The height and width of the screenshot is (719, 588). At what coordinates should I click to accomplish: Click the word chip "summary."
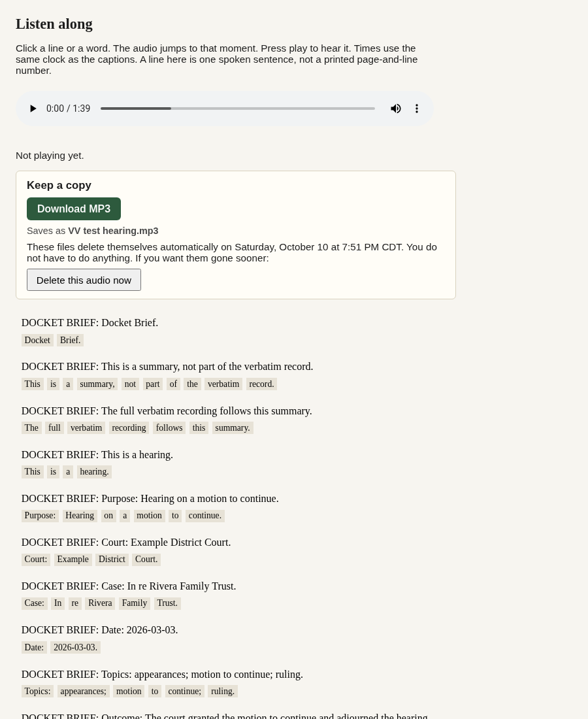233,428
